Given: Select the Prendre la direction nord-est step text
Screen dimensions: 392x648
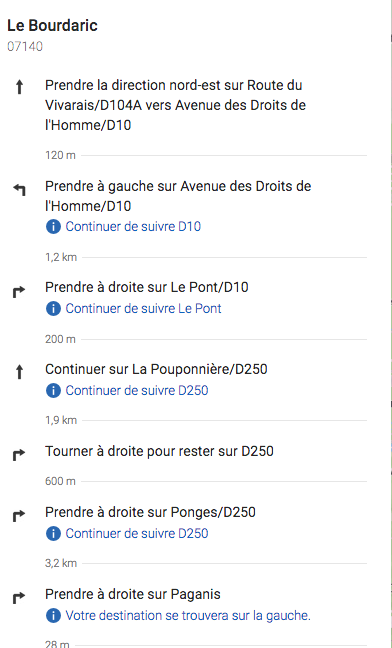Looking at the screenshot, I should coord(175,105).
